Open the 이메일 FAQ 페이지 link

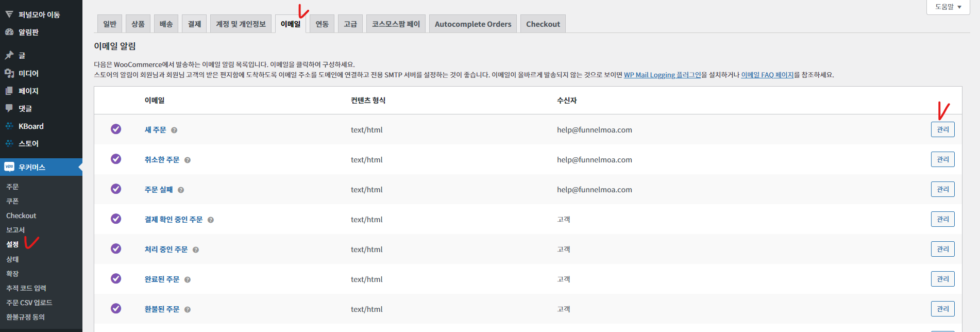click(767, 75)
